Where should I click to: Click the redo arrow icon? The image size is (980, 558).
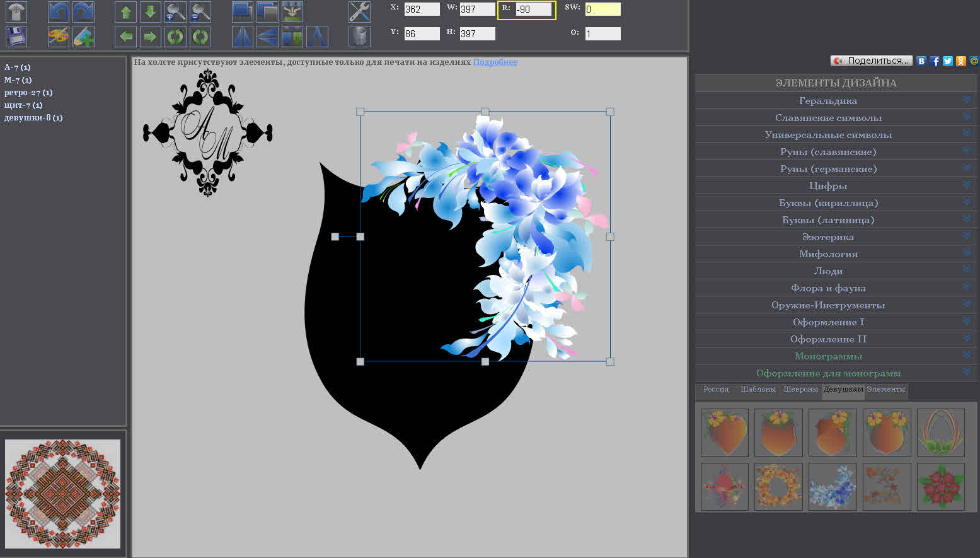(83, 12)
